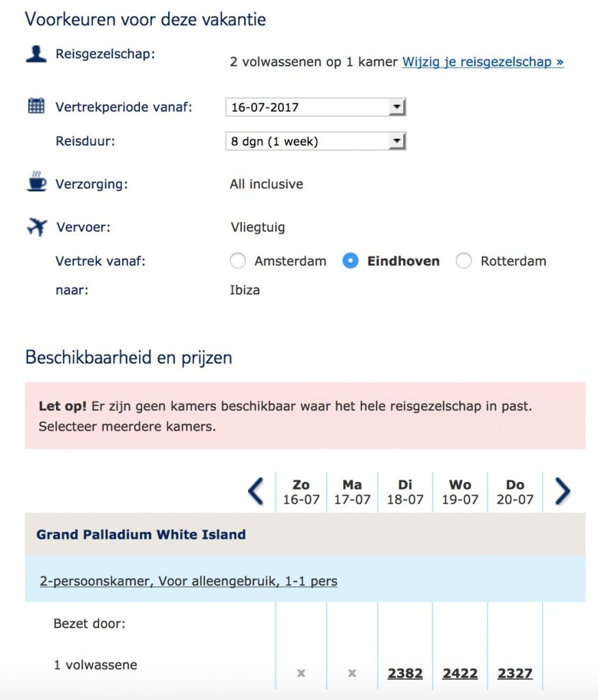Click the Grand Palladium White Island hotel name
The height and width of the screenshot is (700, 598).
click(141, 535)
